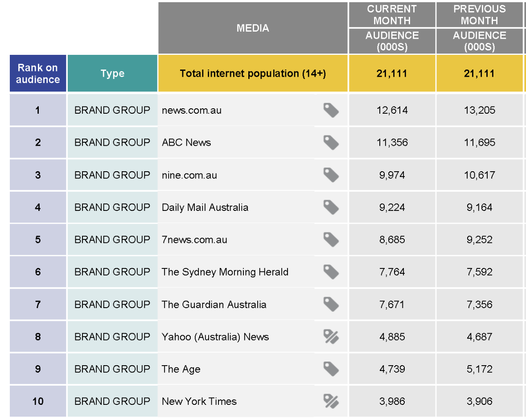Screen dimensions: 526x420
Task: Click the 'Daily Mail Australia' media name
Action: click(205, 207)
